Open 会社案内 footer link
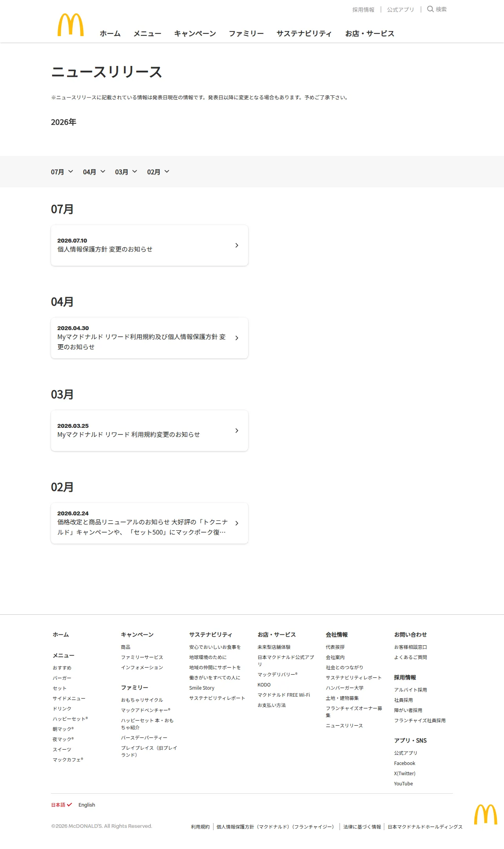 tap(335, 657)
